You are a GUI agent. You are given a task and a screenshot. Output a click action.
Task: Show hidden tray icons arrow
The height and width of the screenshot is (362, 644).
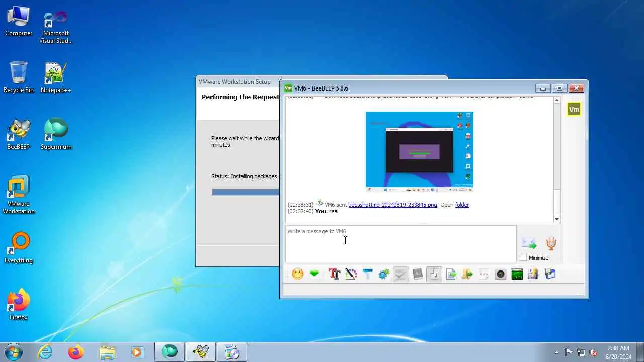tap(556, 352)
